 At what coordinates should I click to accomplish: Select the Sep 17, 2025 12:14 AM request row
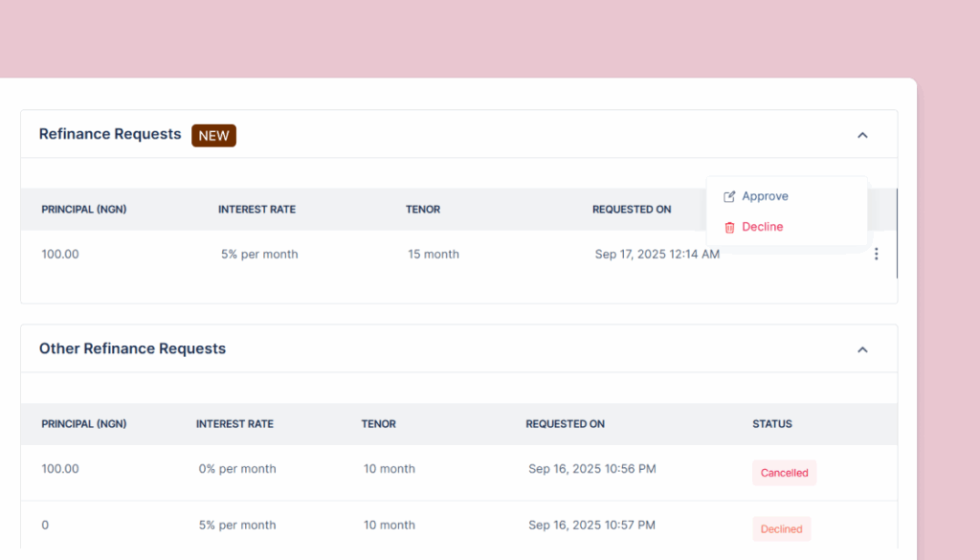(657, 255)
